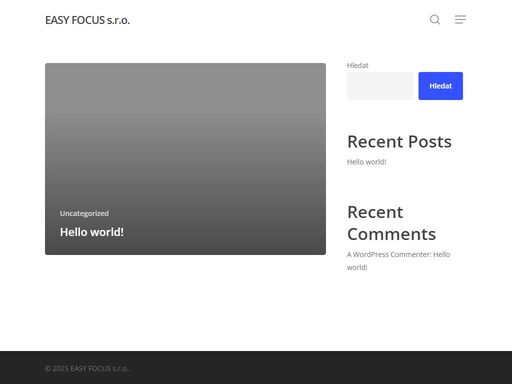Open the Uncategorized category link
The width and height of the screenshot is (512, 384).
tap(84, 213)
